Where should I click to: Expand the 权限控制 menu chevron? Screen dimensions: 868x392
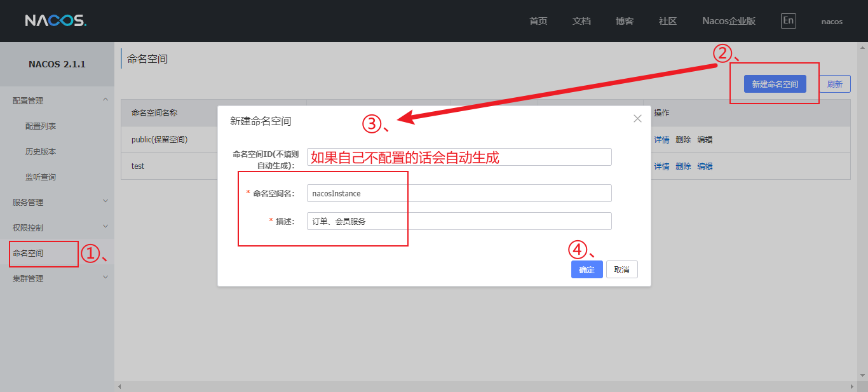[105, 227]
